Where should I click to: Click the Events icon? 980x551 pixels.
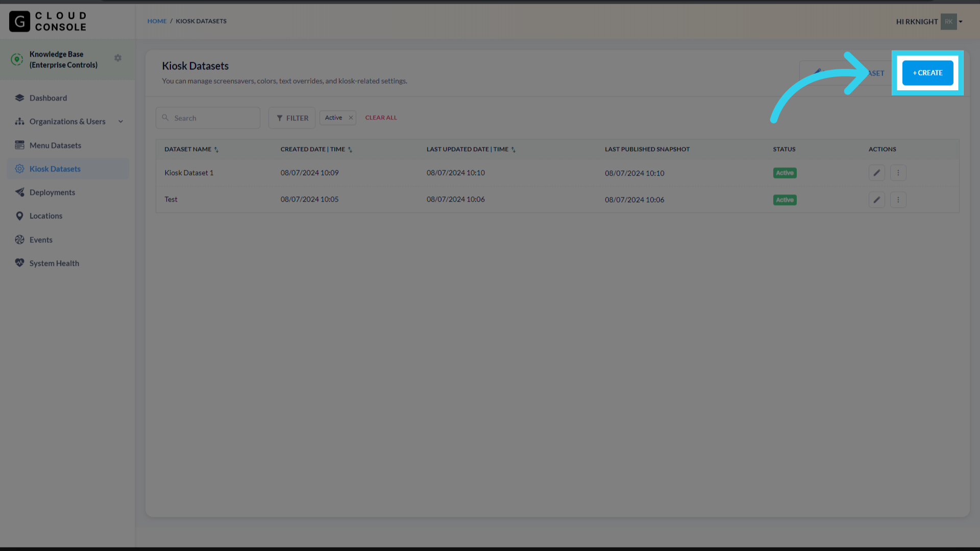coord(19,240)
